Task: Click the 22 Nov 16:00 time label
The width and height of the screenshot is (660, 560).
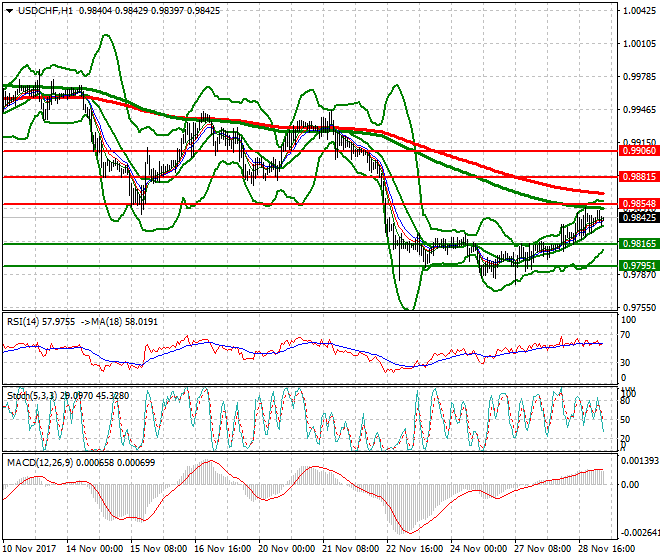Action: pos(414,550)
